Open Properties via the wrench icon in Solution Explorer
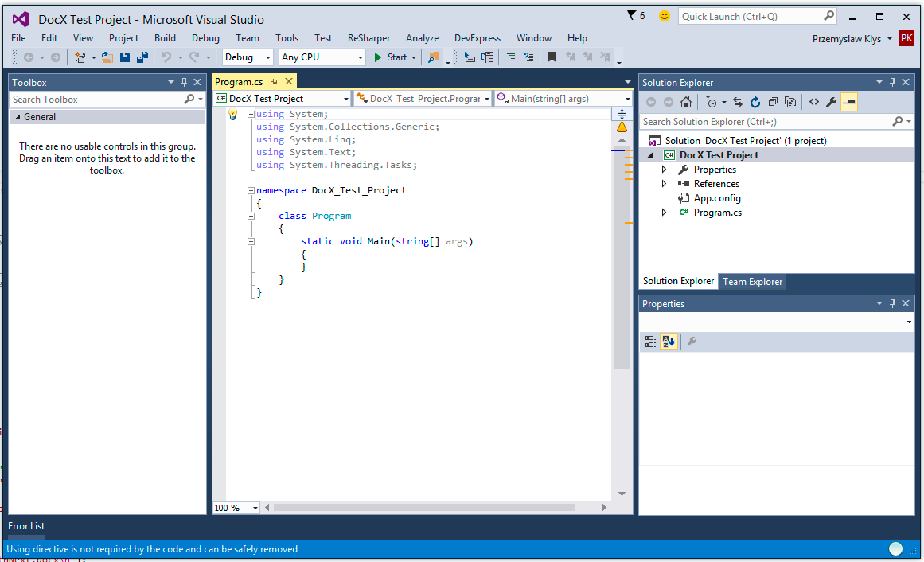This screenshot has height=562, width=924. click(830, 102)
